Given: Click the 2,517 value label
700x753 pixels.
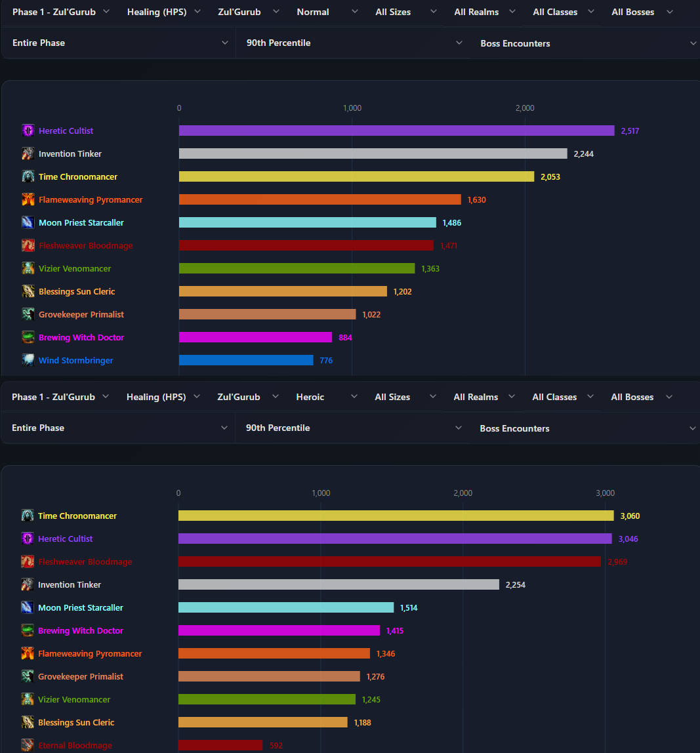Looking at the screenshot, I should click(x=630, y=131).
